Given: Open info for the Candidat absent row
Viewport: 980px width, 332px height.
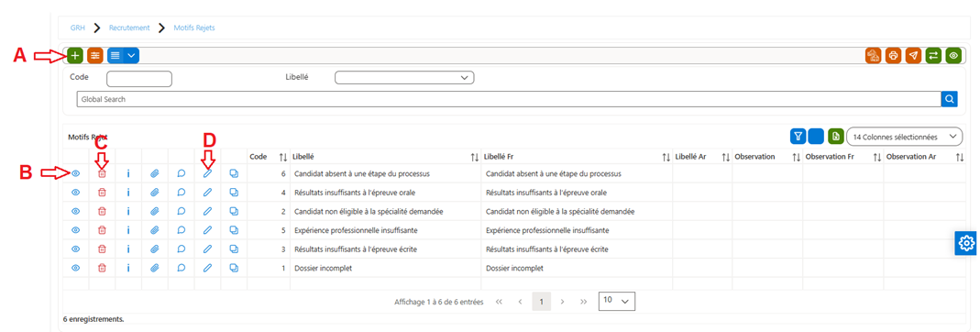Looking at the screenshot, I should (x=128, y=174).
